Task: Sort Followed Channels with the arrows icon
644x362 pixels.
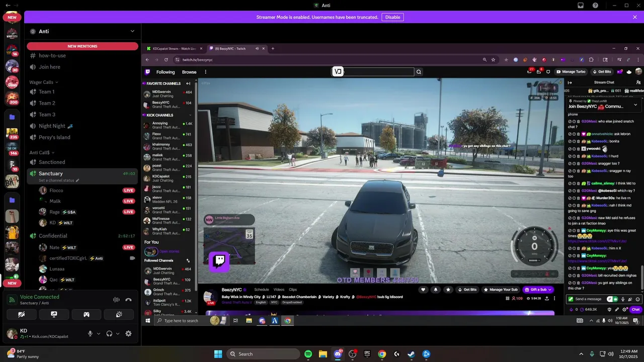Action: (188, 260)
